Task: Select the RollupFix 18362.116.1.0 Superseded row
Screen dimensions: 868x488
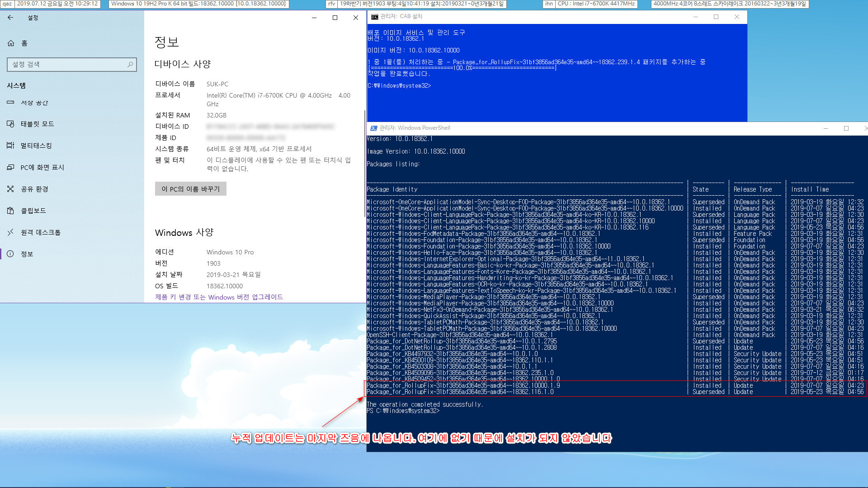Action: click(615, 392)
